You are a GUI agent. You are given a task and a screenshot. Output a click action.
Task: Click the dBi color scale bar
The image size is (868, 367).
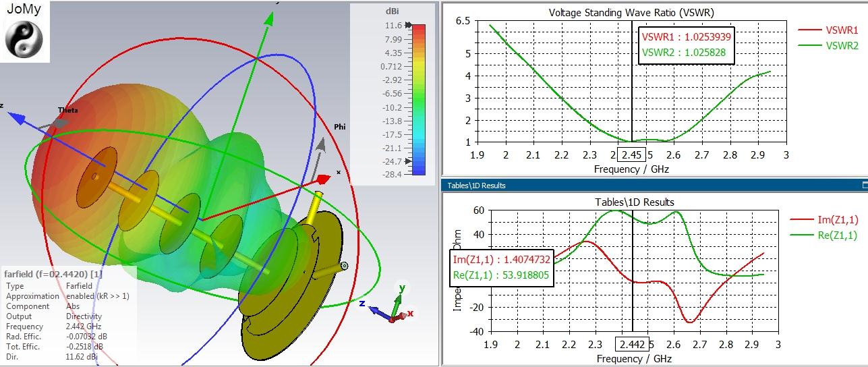(418, 100)
